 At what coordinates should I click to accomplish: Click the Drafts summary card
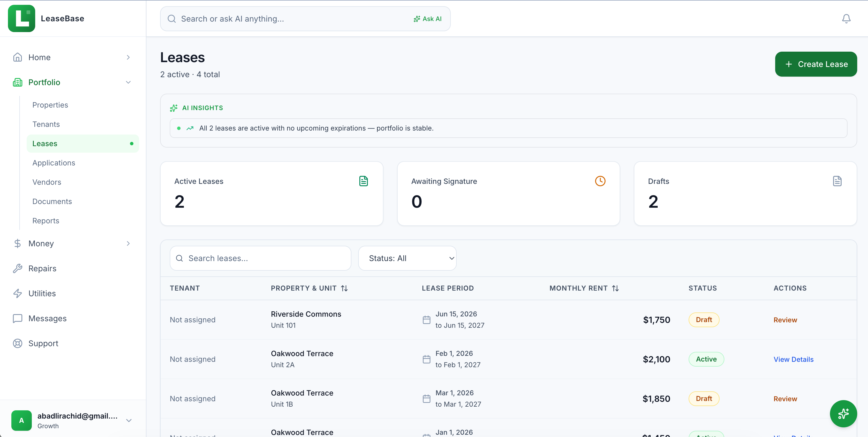tap(745, 194)
